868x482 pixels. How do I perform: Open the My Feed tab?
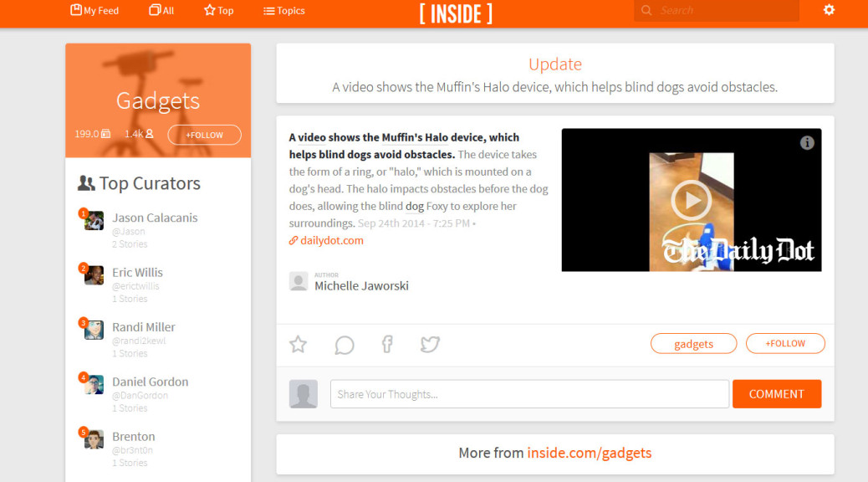coord(94,11)
